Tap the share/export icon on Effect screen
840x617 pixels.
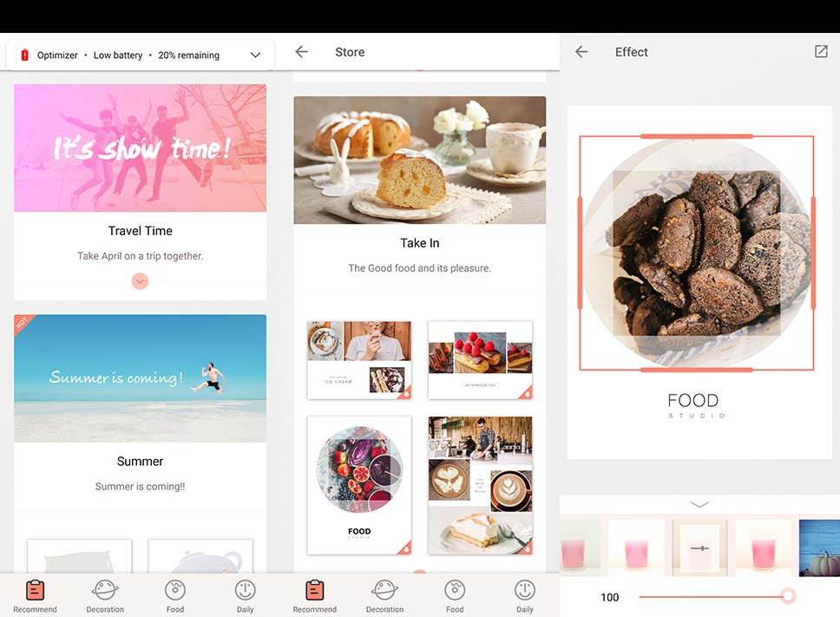tap(821, 51)
